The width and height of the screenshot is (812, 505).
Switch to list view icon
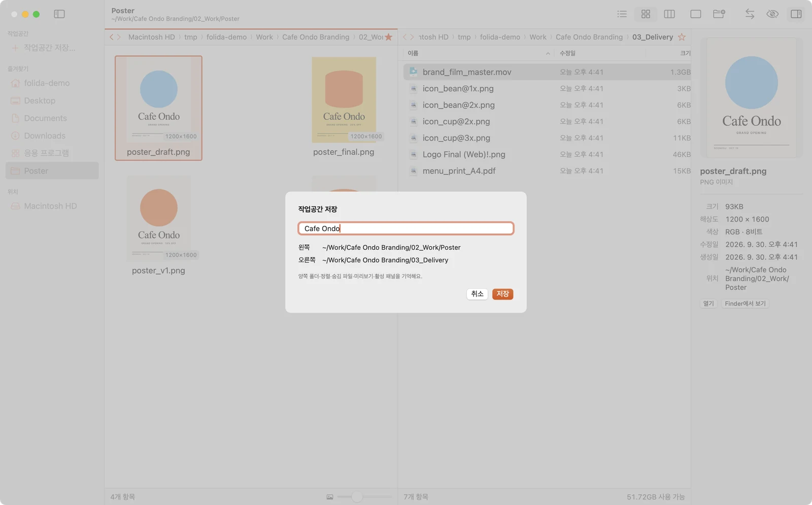(x=622, y=14)
